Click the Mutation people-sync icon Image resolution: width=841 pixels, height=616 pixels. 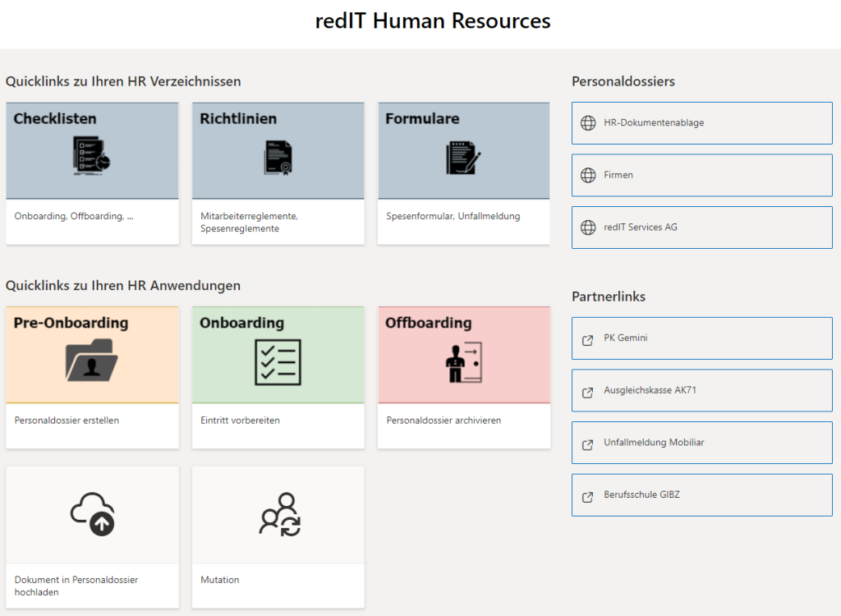click(279, 515)
